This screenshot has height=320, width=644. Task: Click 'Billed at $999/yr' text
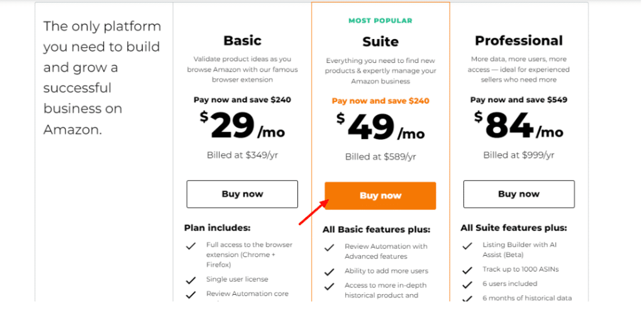pos(519,155)
